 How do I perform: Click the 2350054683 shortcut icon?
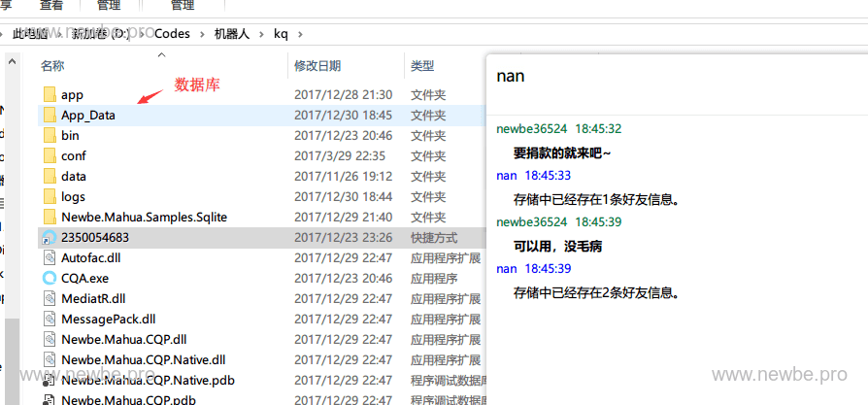pyautogui.click(x=50, y=238)
